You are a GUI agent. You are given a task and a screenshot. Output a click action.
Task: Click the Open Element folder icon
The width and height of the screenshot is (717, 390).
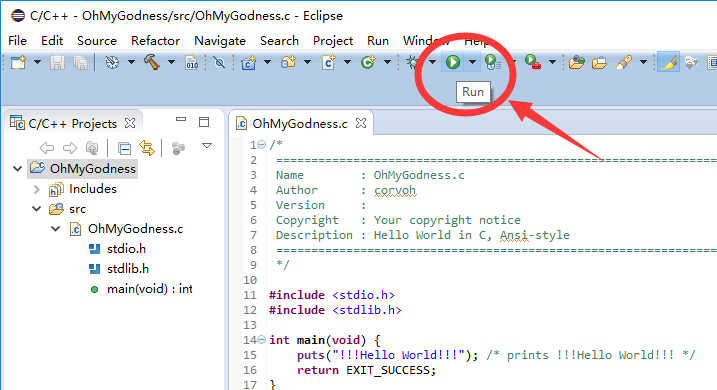[x=577, y=62]
